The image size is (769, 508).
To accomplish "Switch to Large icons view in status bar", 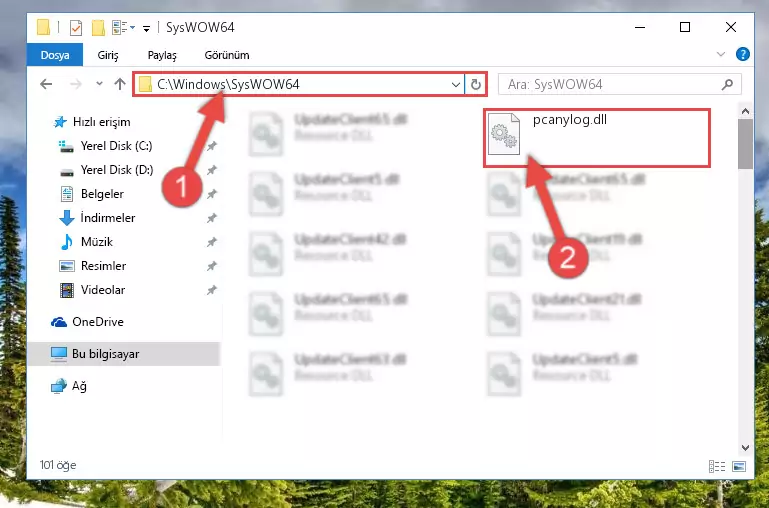I will point(739,466).
